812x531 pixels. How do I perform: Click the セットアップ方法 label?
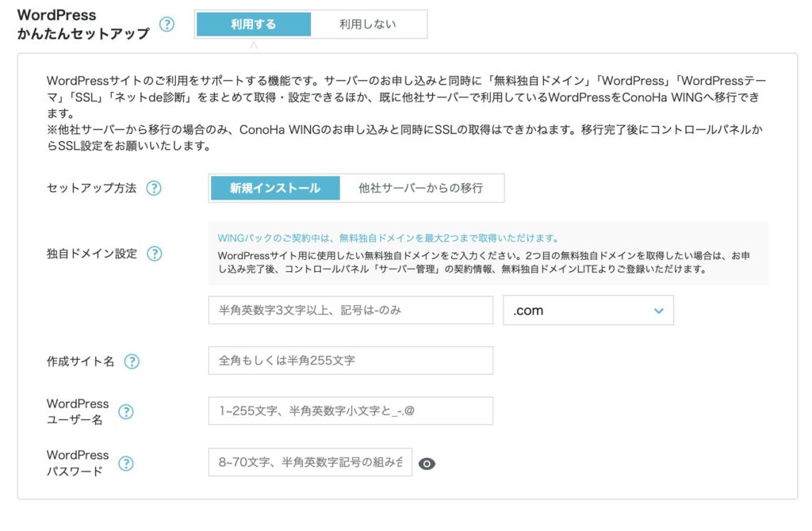coord(92,188)
